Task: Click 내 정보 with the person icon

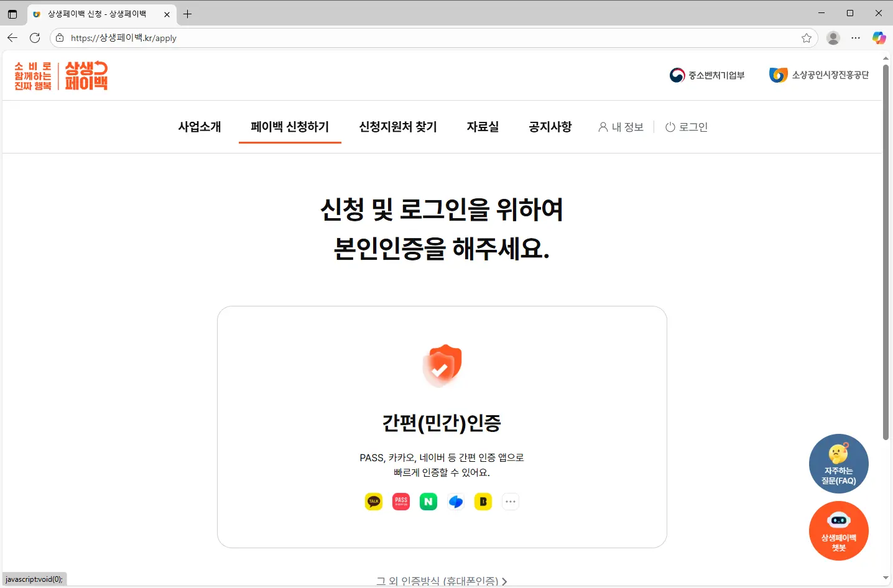Action: [621, 127]
